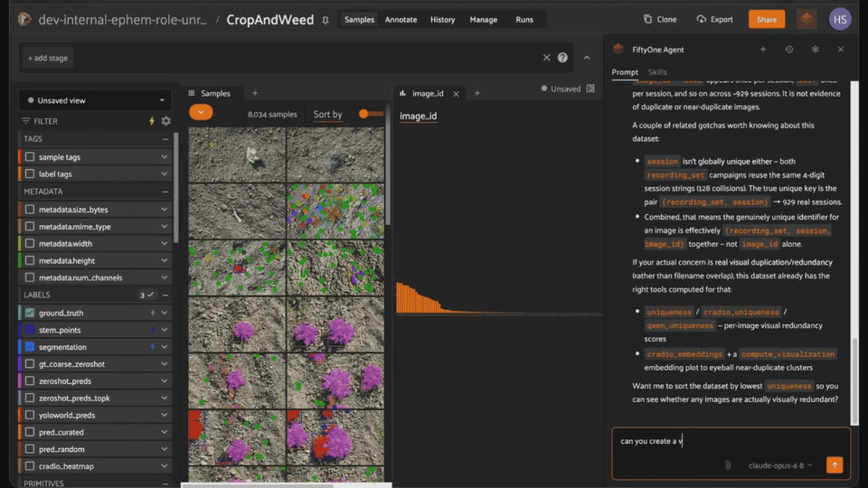Click the lightning icon on segmentation row
Viewport: 868px width, 488px height.
pyautogui.click(x=152, y=347)
